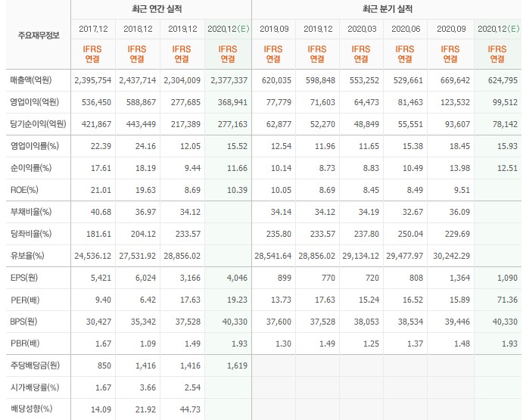523x420 pixels.
Task: Select the 주요재무정보 header cell
Action: click(36, 36)
